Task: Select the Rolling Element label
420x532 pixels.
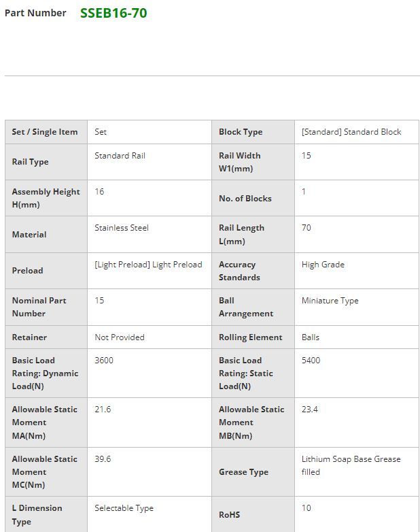Action: click(x=250, y=337)
